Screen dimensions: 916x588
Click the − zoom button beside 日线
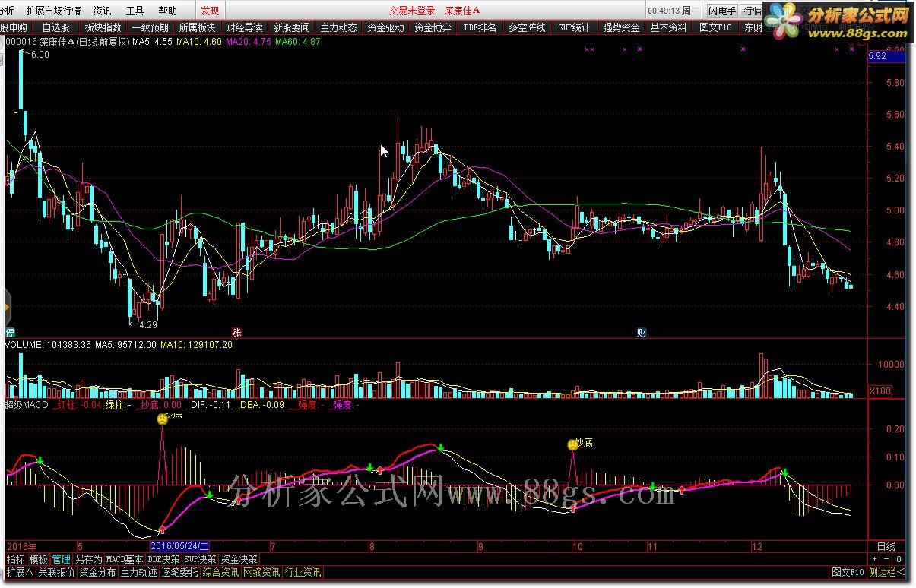pyautogui.click(x=886, y=559)
